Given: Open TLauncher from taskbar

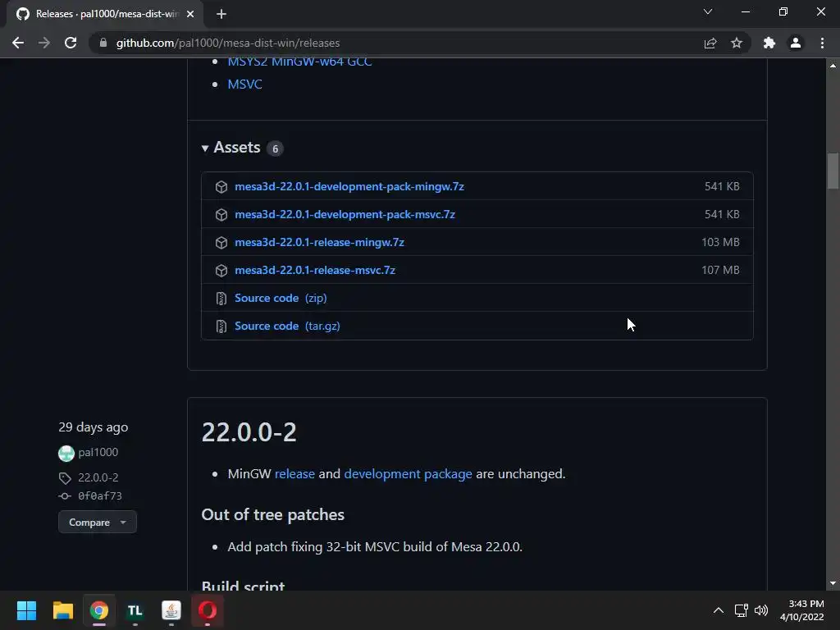Looking at the screenshot, I should pyautogui.click(x=135, y=610).
